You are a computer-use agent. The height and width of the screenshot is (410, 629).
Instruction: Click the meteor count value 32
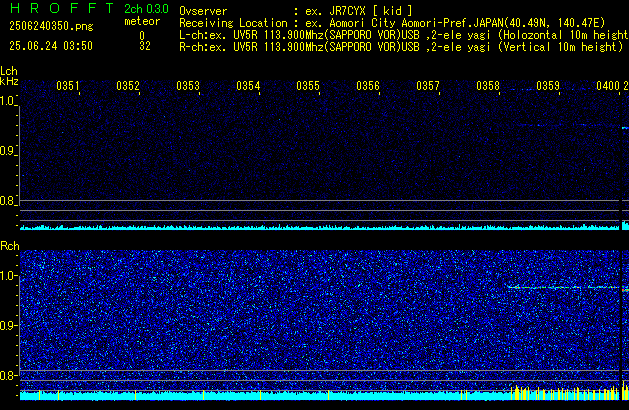(145, 46)
